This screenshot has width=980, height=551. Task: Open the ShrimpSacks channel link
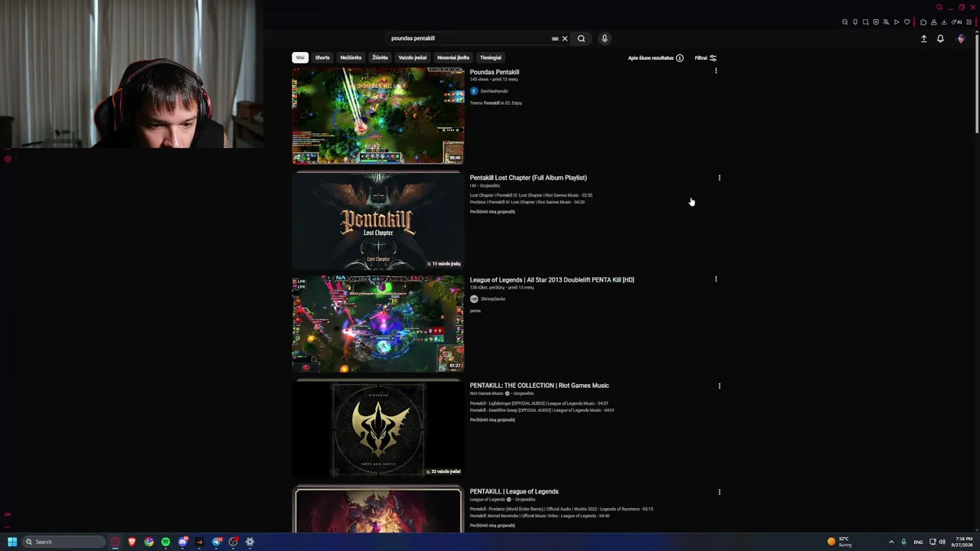coord(493,299)
